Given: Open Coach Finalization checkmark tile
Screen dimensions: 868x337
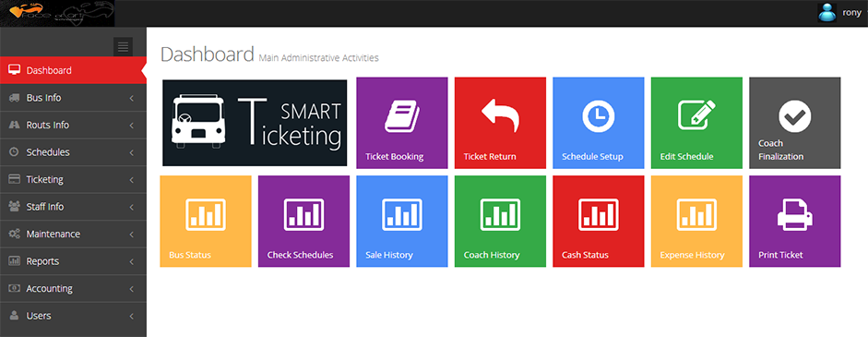Looking at the screenshot, I should 795,123.
